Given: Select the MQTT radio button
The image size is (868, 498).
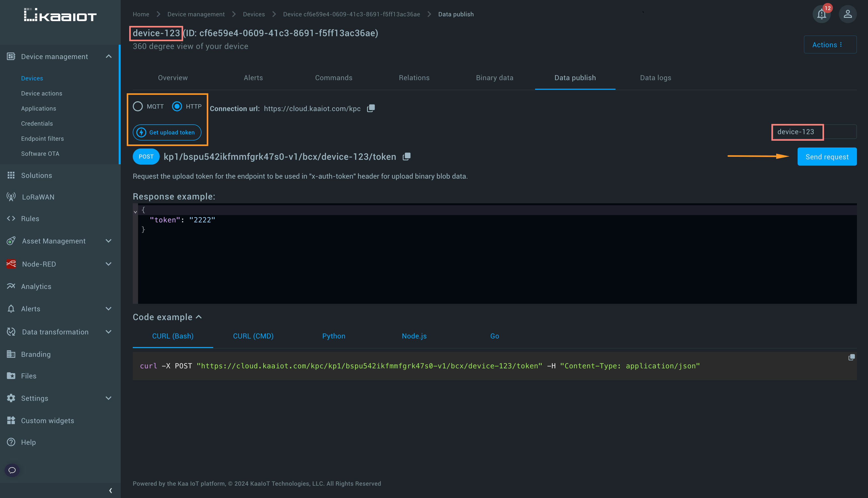Looking at the screenshot, I should (x=138, y=106).
